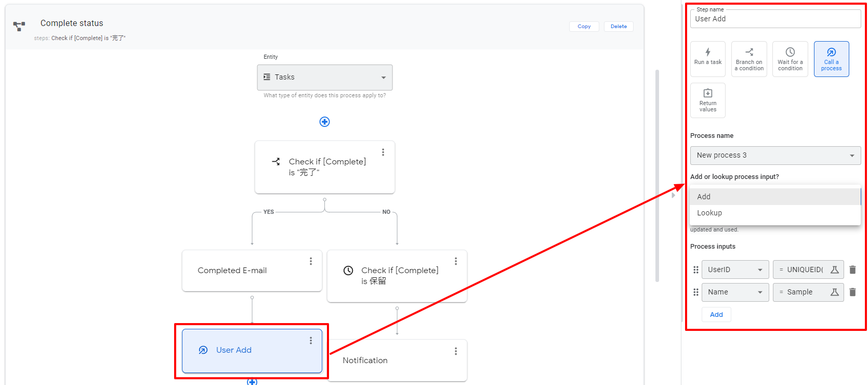Choose Wait for a condition step type

pos(790,58)
